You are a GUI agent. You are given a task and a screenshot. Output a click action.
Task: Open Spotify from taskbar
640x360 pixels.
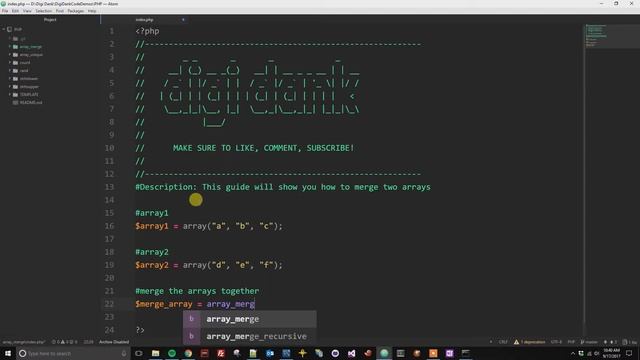(x=172, y=353)
